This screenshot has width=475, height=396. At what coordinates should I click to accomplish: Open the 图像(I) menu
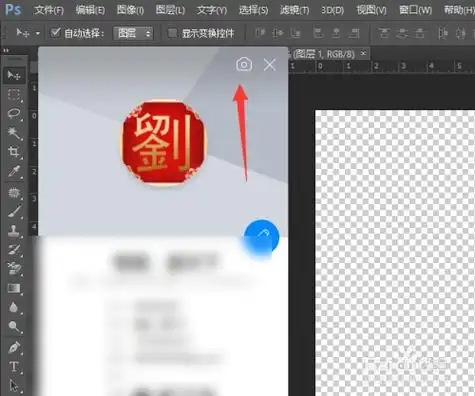click(130, 10)
